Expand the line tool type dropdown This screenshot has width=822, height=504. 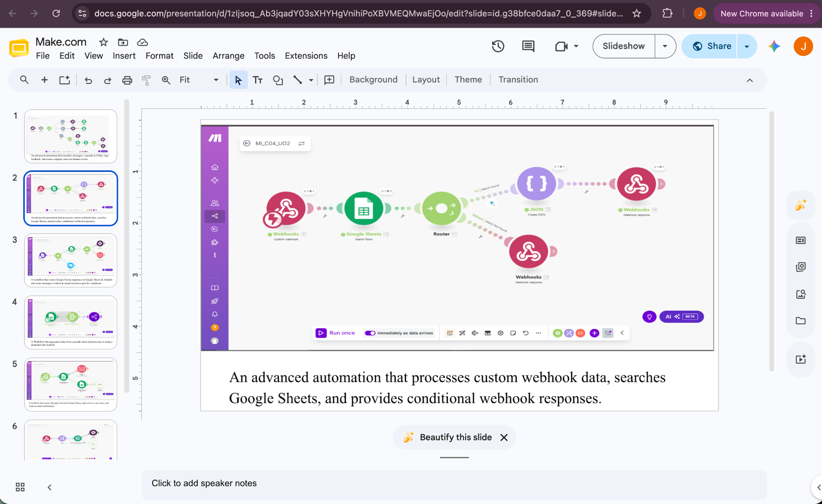[x=311, y=80]
